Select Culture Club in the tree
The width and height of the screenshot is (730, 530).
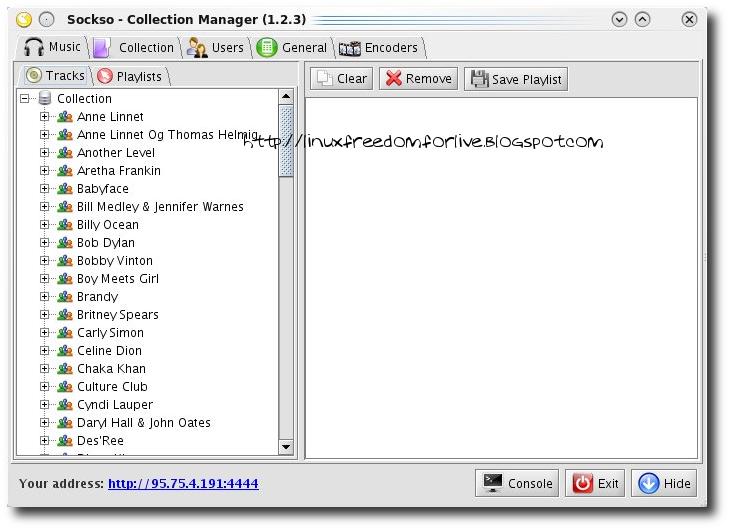[x=112, y=387]
